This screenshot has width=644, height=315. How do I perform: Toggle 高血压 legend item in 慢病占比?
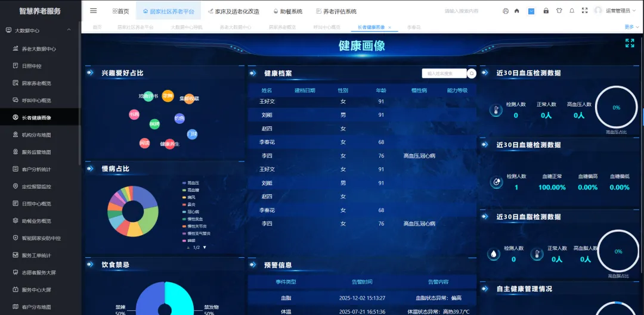click(190, 183)
